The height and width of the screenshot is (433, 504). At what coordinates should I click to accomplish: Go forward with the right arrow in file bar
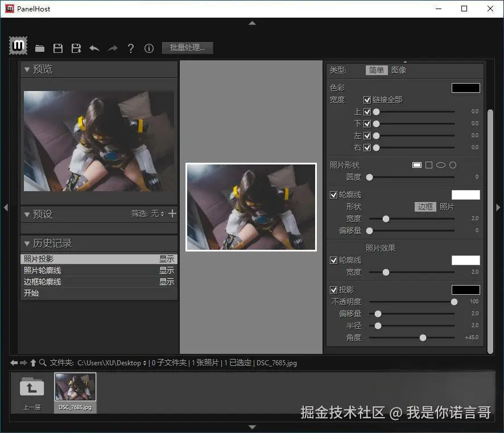coord(23,362)
